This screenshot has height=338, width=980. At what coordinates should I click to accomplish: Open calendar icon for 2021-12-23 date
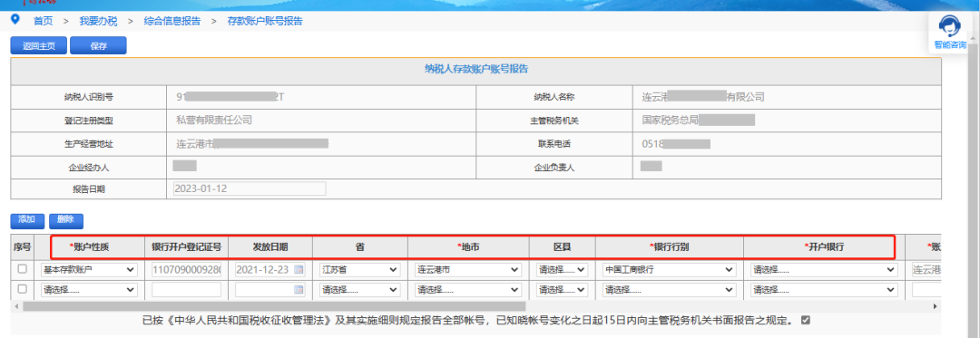(299, 270)
